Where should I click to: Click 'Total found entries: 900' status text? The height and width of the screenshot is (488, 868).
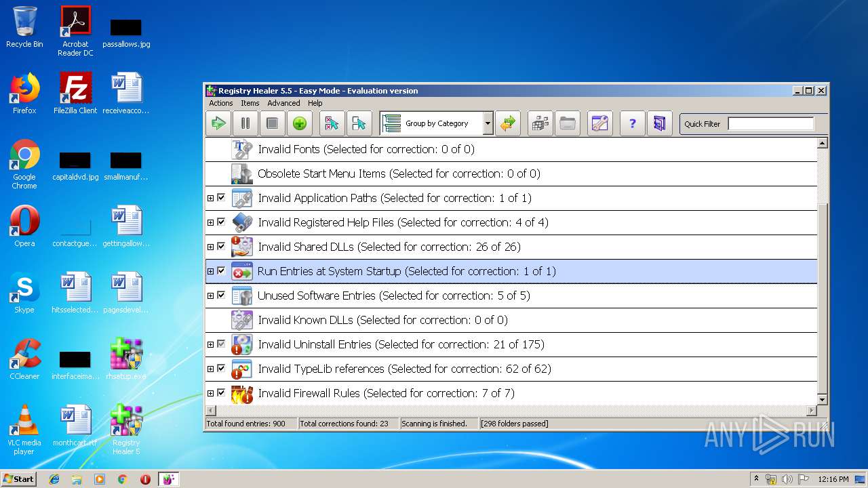click(x=245, y=424)
